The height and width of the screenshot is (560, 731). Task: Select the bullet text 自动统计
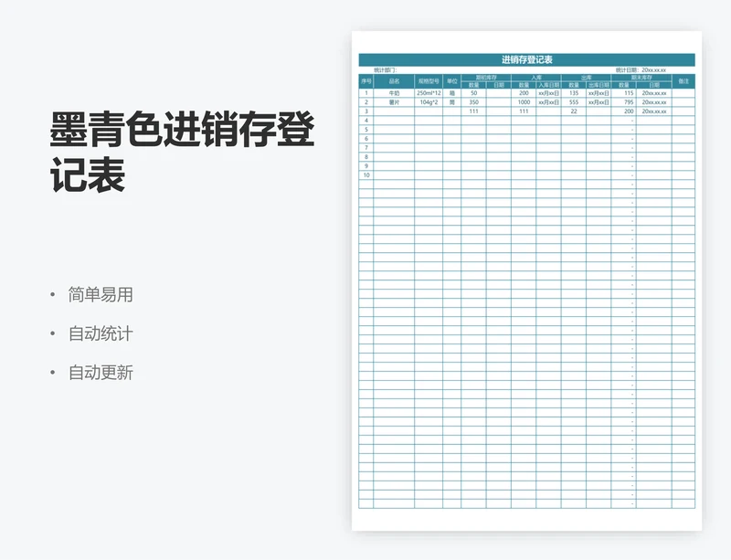101,333
